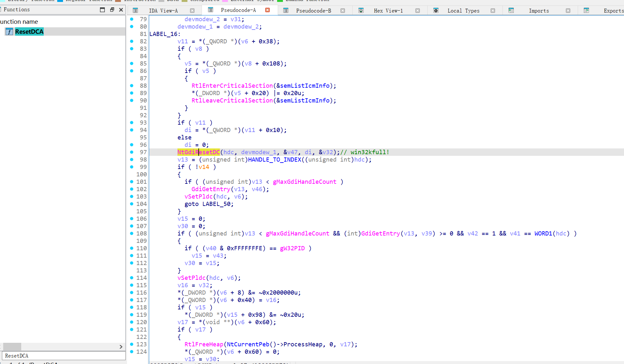This screenshot has width=624, height=364.
Task: Click the Imports tab icon
Action: point(511,11)
